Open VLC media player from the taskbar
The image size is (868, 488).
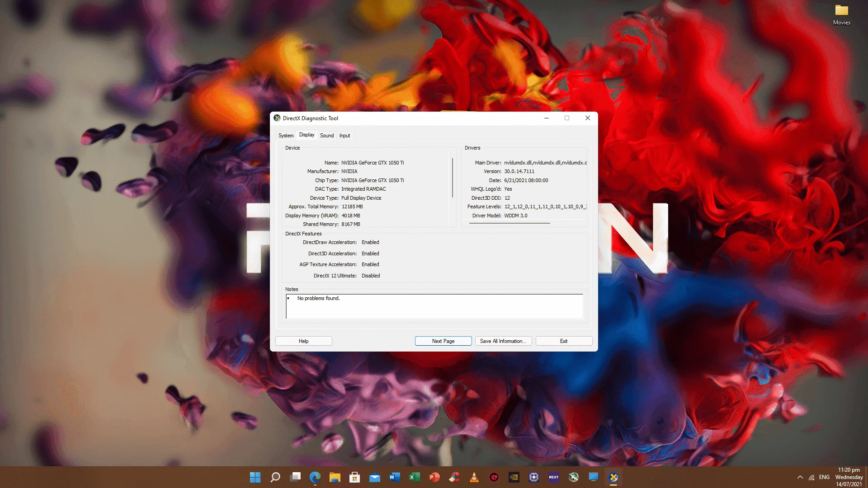coord(474,477)
